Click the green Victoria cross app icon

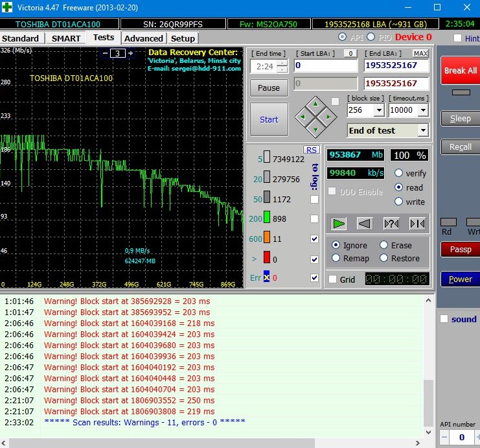[7, 6]
